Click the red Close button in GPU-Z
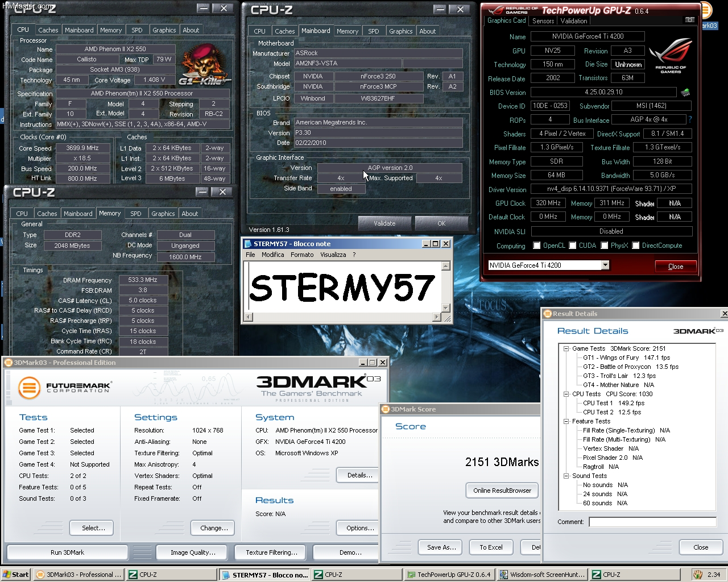The image size is (728, 582). [676, 266]
